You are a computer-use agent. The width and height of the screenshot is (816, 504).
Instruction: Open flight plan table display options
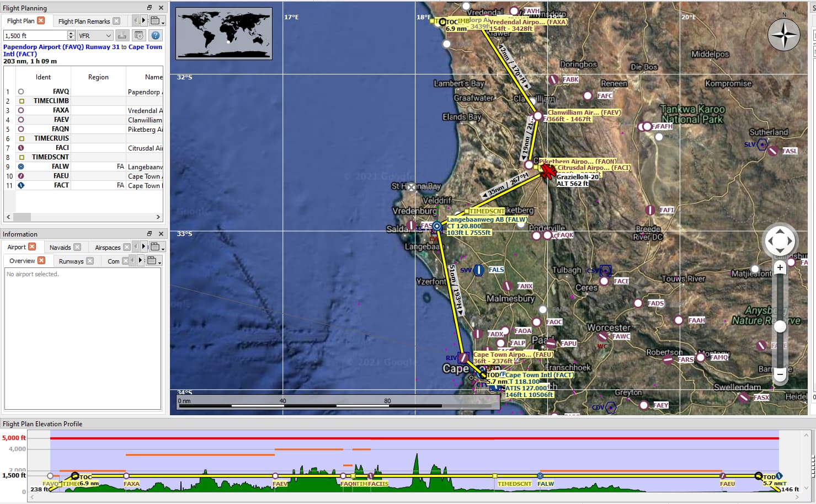(x=138, y=35)
